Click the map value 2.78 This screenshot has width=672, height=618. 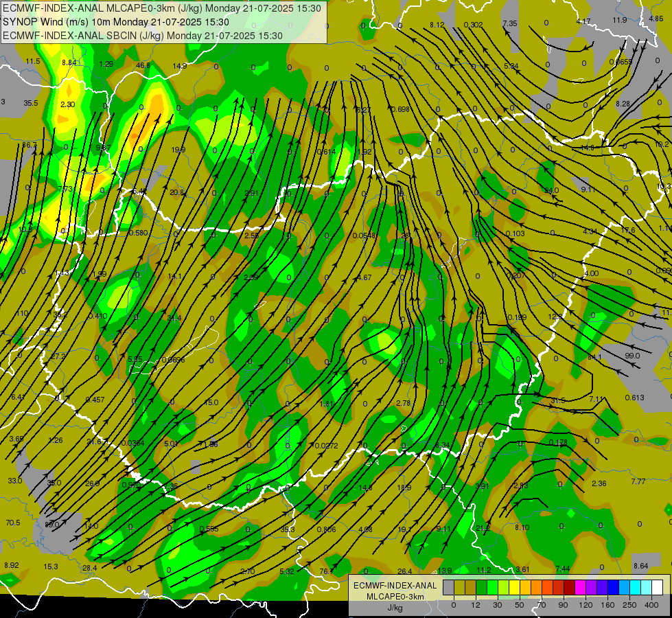coord(404,403)
